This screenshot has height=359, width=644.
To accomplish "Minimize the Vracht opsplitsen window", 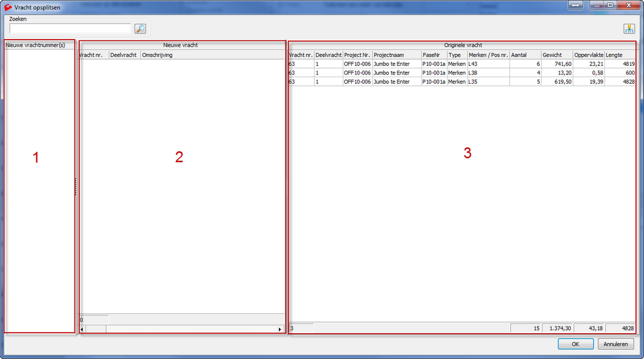I will coord(597,5).
